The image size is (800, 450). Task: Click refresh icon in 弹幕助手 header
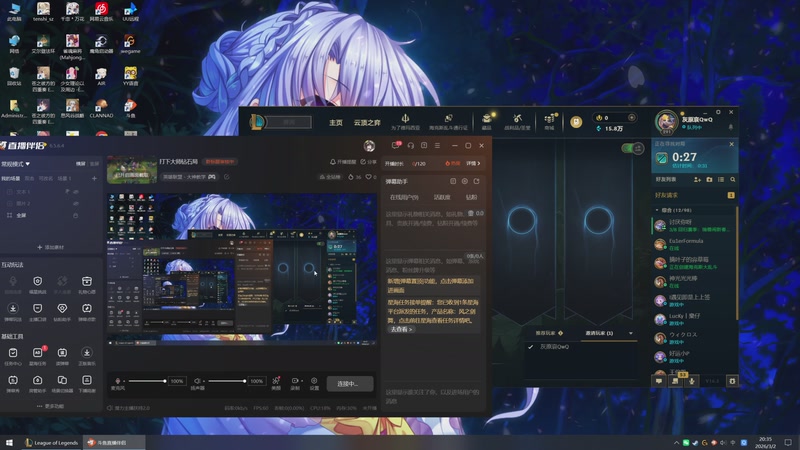click(477, 181)
